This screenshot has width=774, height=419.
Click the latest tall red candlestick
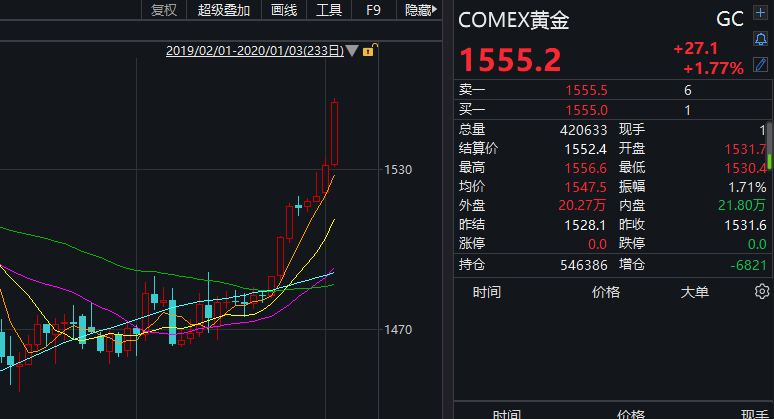(x=334, y=132)
